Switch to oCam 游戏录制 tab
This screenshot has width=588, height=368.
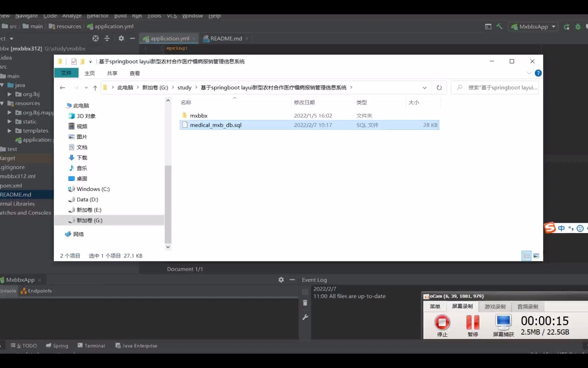[495, 306]
